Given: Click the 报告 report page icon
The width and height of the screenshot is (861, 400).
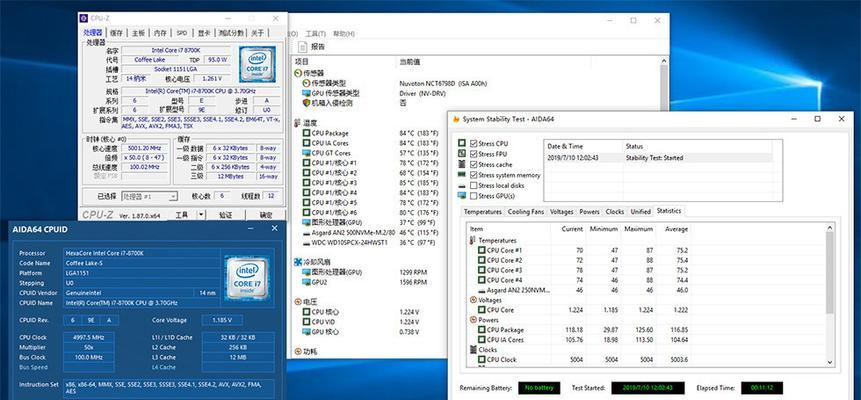Looking at the screenshot, I should 303,47.
